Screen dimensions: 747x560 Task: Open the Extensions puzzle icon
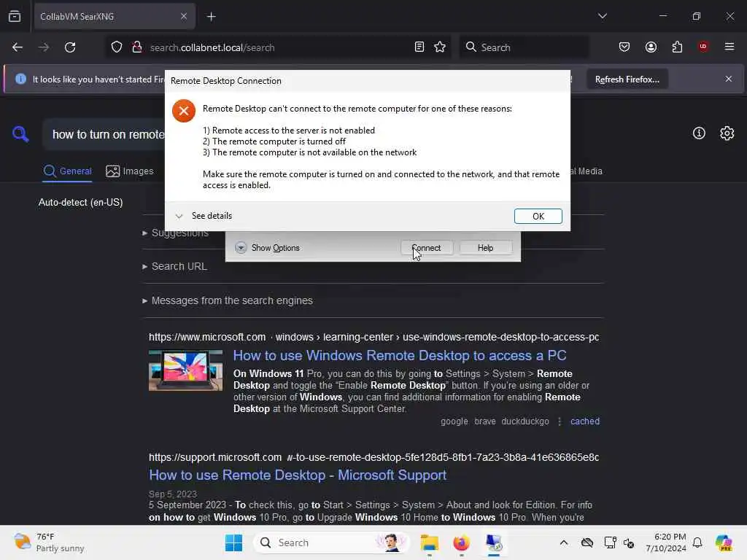(x=677, y=47)
